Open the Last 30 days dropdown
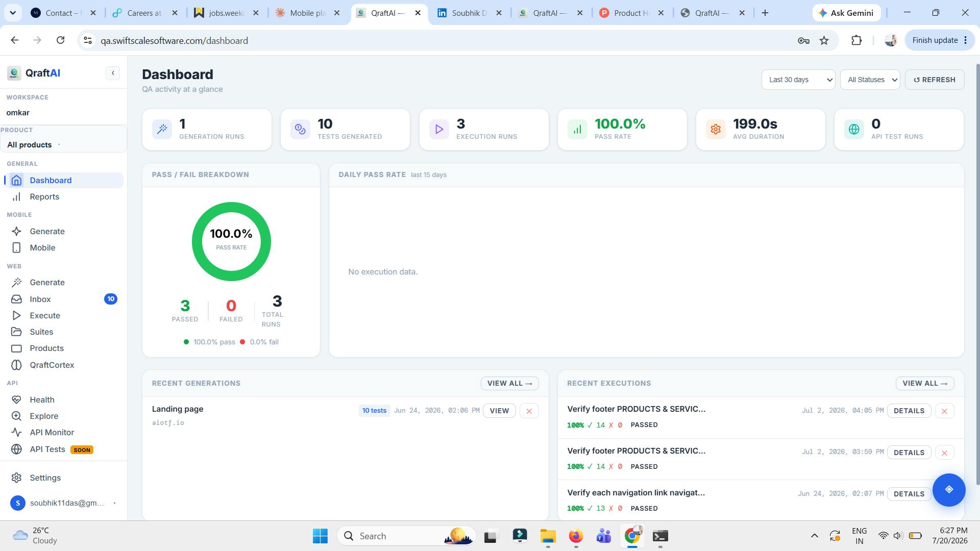980x551 pixels. (x=798, y=80)
